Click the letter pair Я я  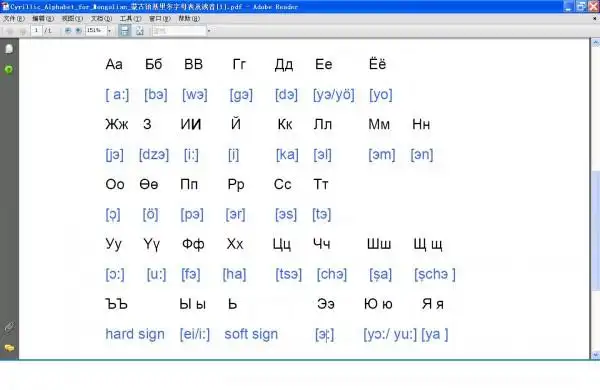(x=433, y=304)
